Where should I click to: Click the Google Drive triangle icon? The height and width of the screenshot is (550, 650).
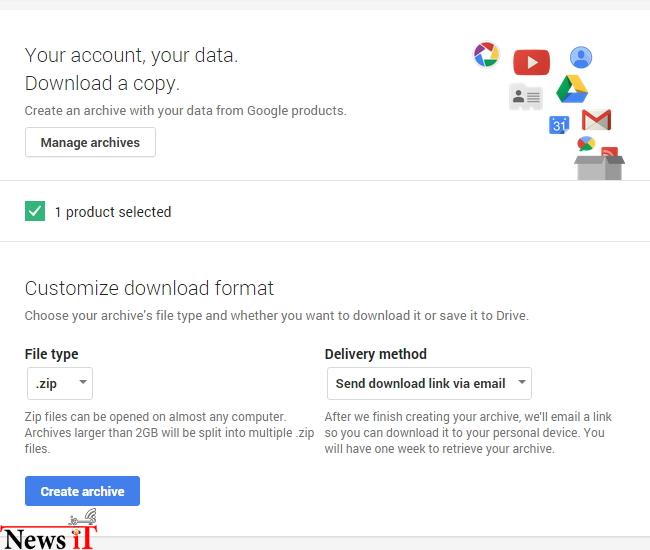(572, 89)
